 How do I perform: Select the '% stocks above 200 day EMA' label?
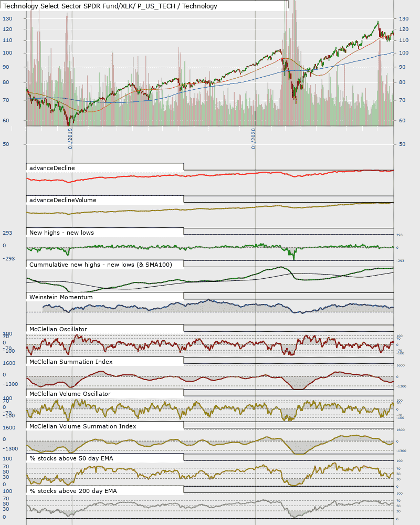[73, 491]
